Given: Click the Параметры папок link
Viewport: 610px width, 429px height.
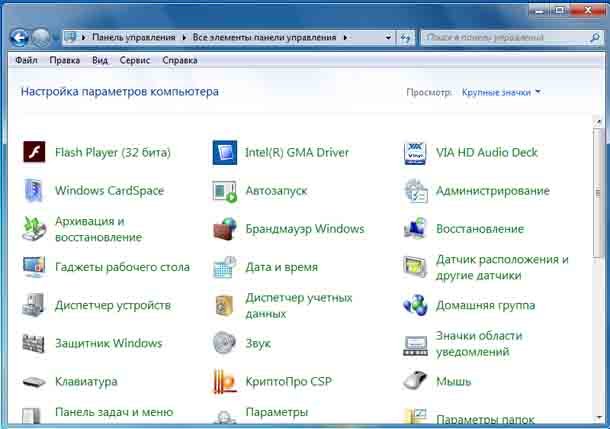Looking at the screenshot, I should (485, 420).
